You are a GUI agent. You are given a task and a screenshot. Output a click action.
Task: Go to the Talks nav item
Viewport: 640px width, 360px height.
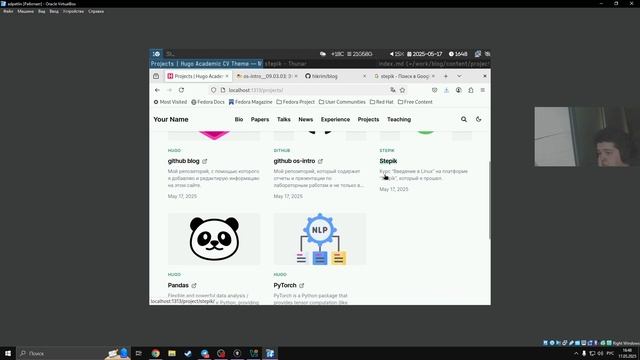[x=284, y=119]
